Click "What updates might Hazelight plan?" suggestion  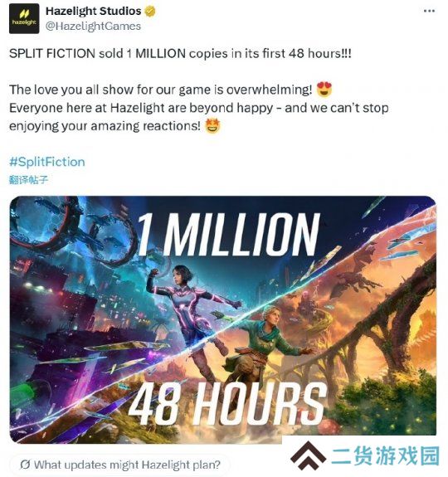click(x=127, y=465)
